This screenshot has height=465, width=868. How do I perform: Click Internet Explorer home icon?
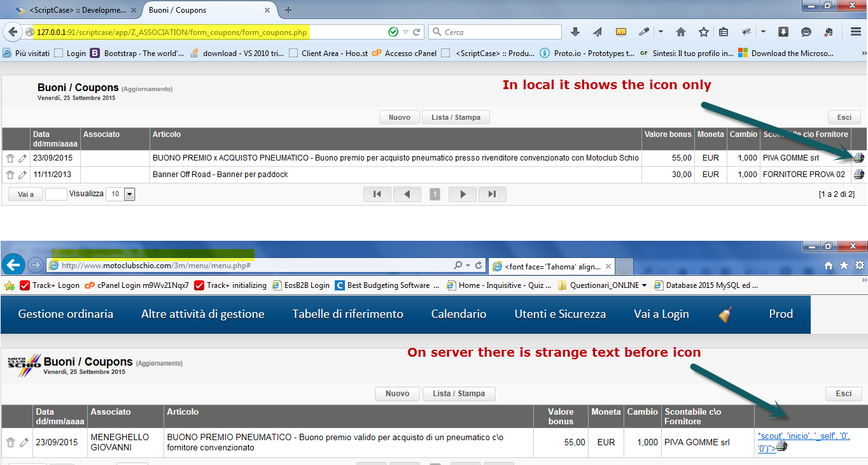point(829,265)
